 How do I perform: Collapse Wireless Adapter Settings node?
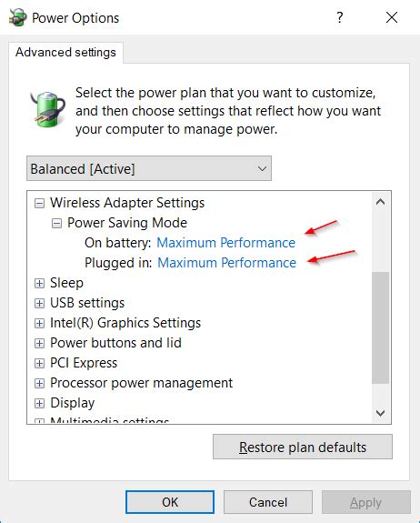(x=39, y=203)
